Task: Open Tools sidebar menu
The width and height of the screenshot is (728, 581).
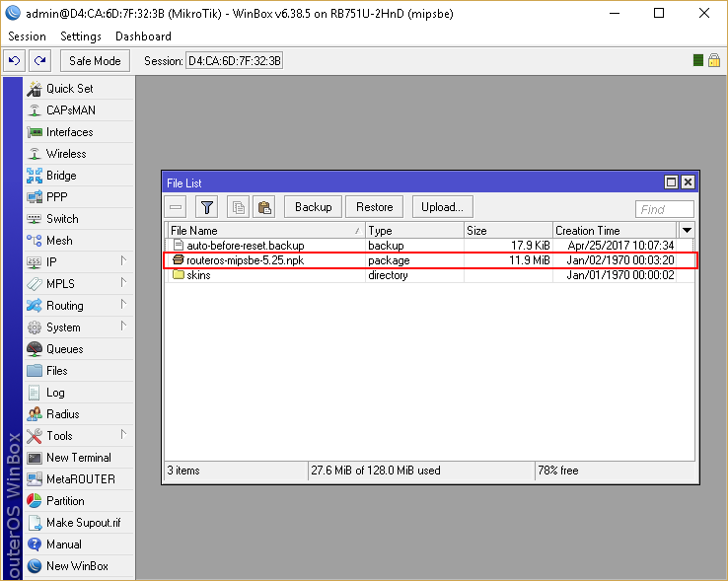Action: [x=79, y=436]
